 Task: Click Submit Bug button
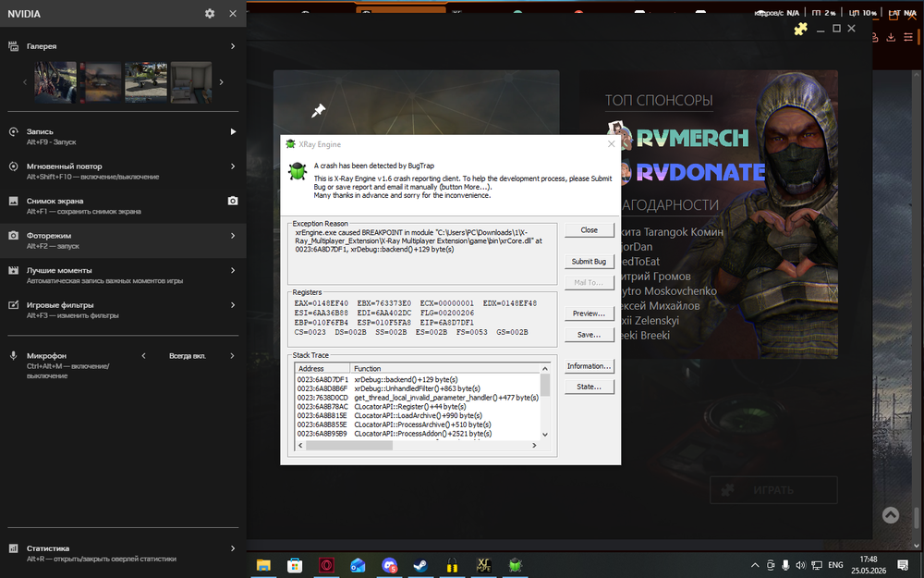point(589,262)
